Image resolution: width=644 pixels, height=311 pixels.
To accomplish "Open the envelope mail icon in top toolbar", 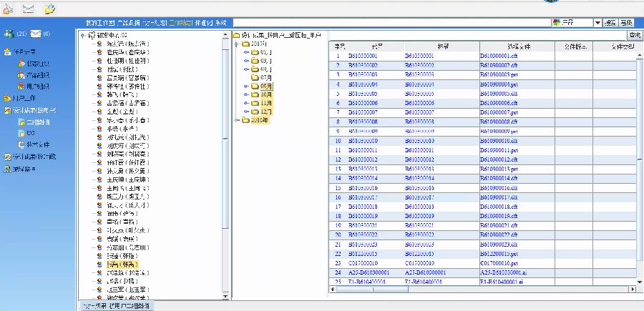I will pos(29,9).
